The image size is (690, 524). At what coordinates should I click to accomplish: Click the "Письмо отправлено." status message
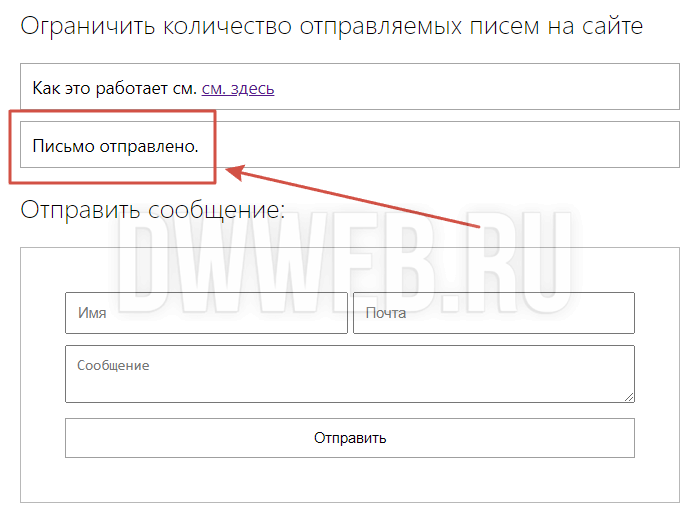pyautogui.click(x=116, y=146)
